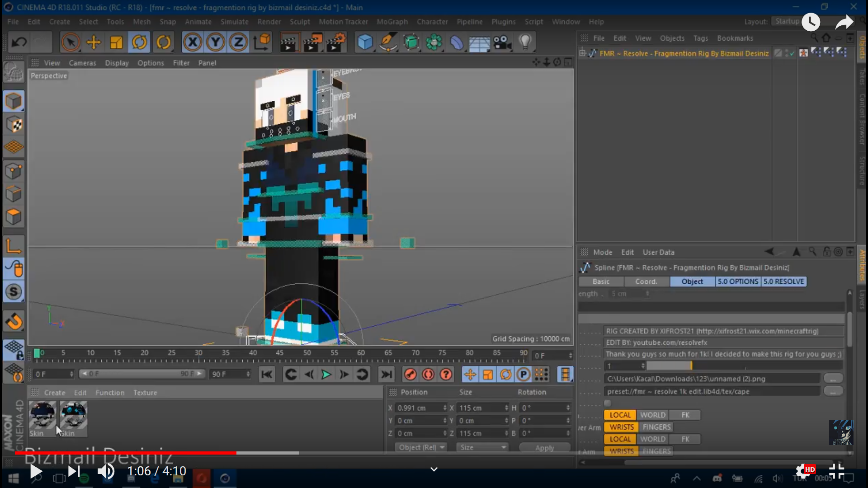Open the Size mode dropdown
Screen dimensions: 868x488
click(x=482, y=447)
